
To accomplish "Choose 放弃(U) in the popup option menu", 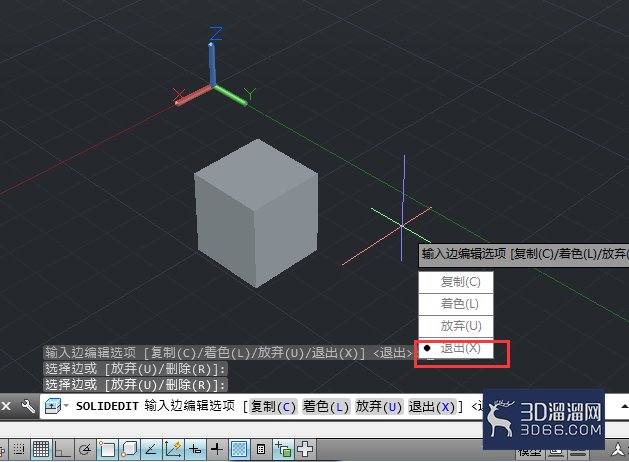I will 456,326.
